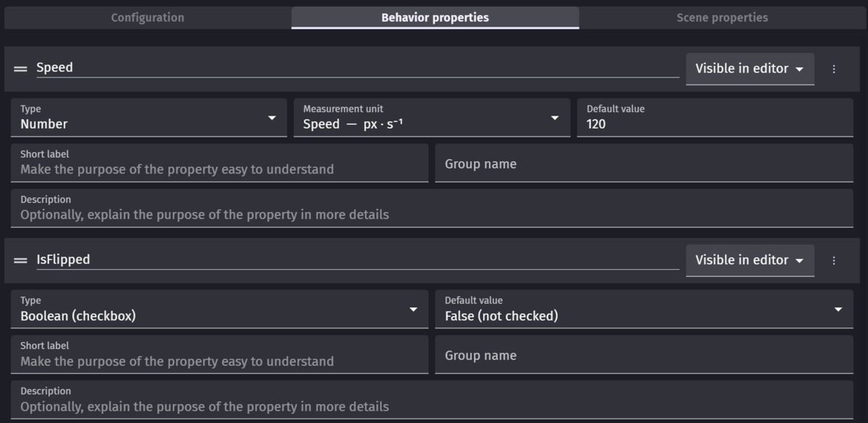Click the drag handle beside IsFlipped property
This screenshot has width=868, height=423.
tap(21, 260)
